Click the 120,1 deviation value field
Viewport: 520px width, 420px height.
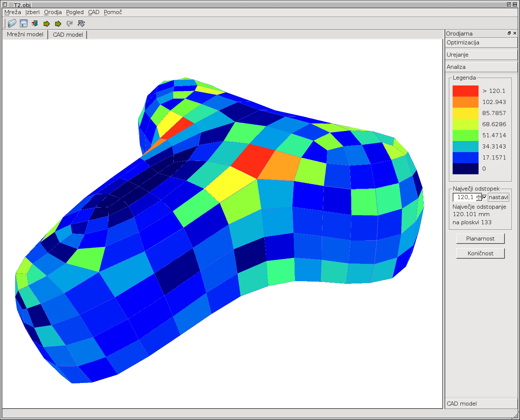click(464, 197)
